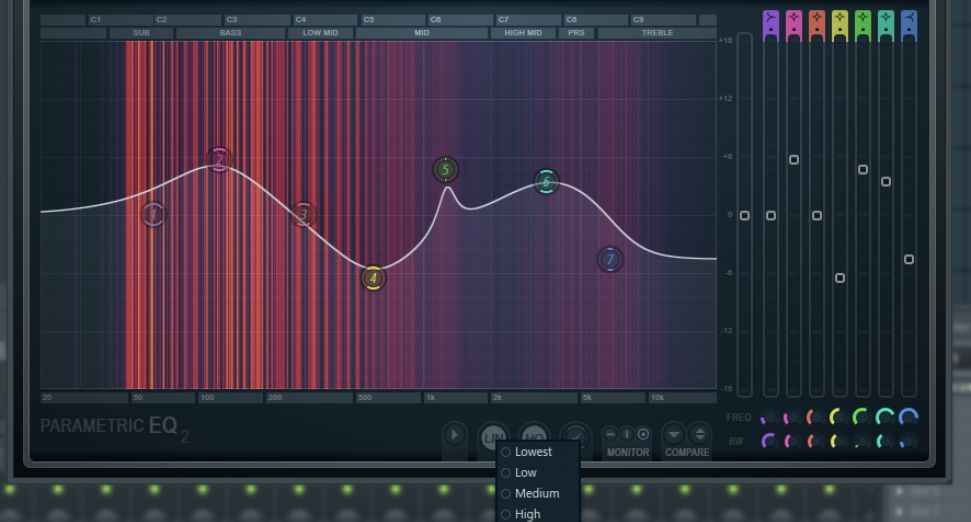Click the main level slider handle
971x522 pixels.
(745, 215)
